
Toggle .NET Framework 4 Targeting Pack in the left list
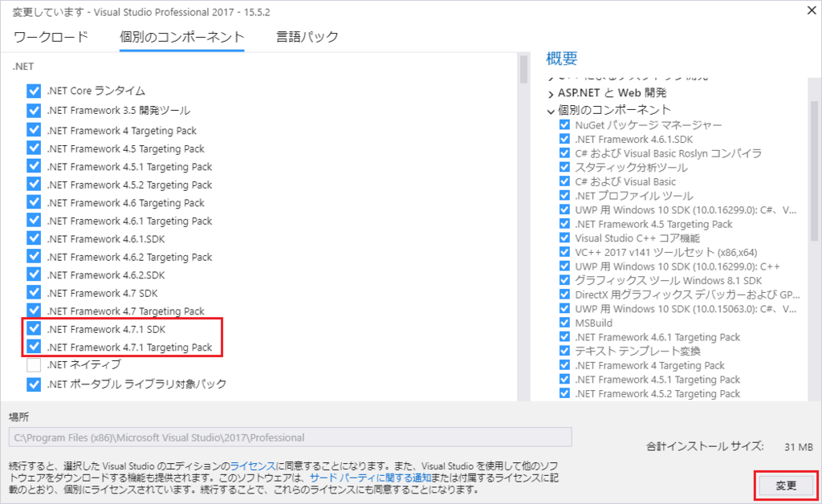[34, 131]
